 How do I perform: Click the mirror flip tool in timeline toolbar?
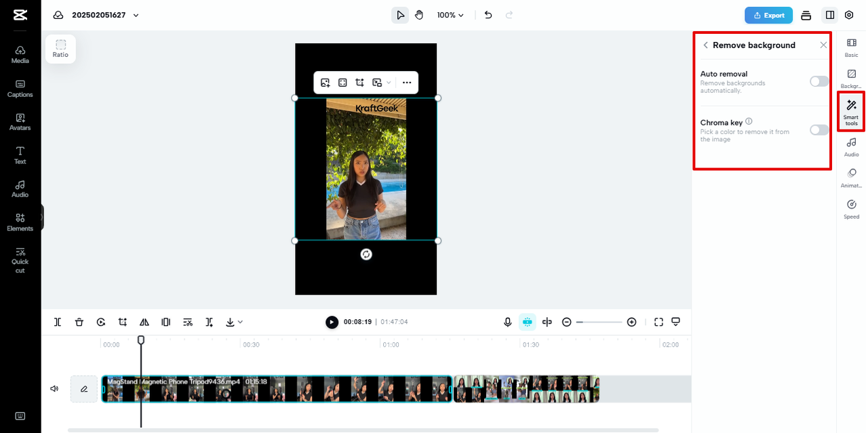click(x=144, y=322)
